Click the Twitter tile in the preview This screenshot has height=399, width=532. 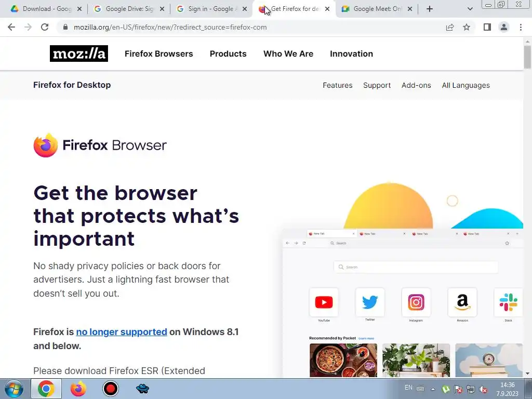[370, 302]
